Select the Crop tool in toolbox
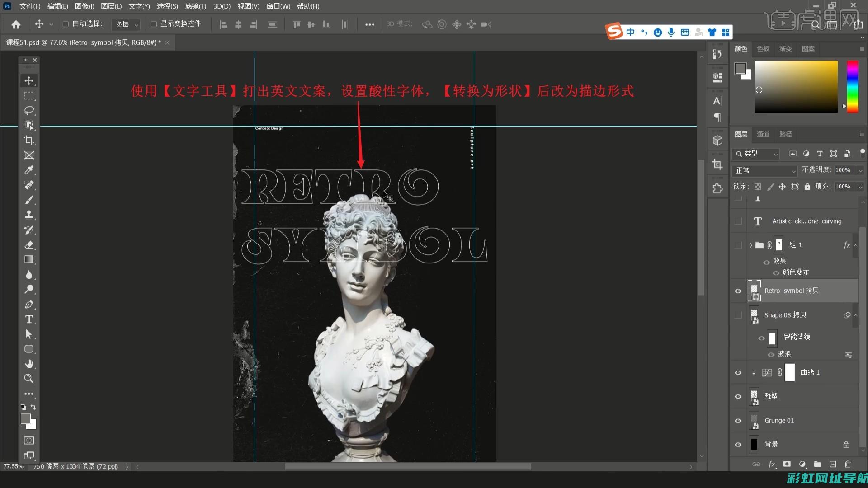 click(29, 141)
